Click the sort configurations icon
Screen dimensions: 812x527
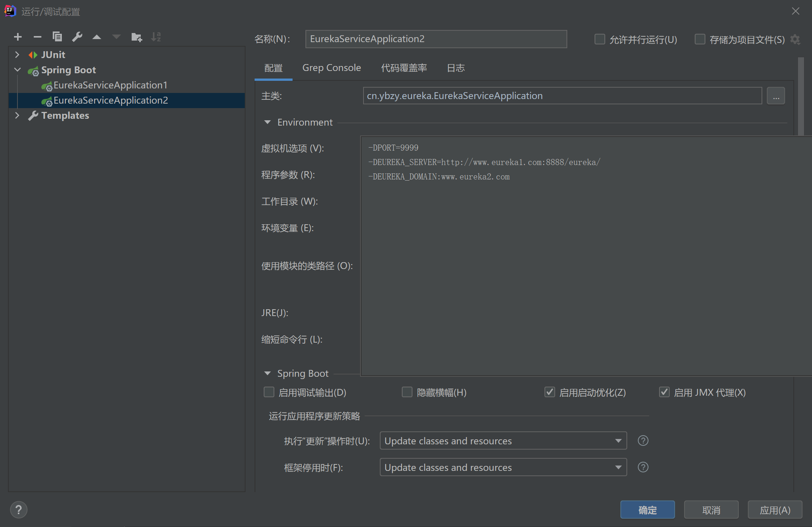[156, 38]
